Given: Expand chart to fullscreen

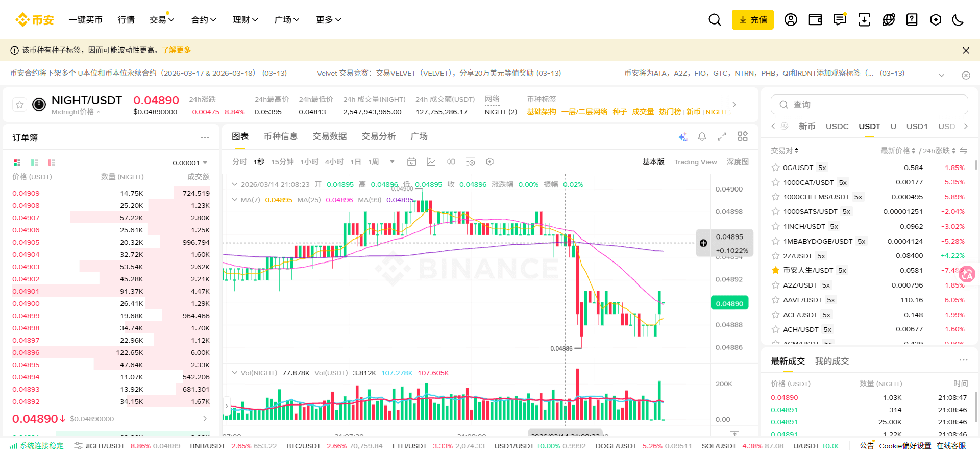Looking at the screenshot, I should click(722, 136).
